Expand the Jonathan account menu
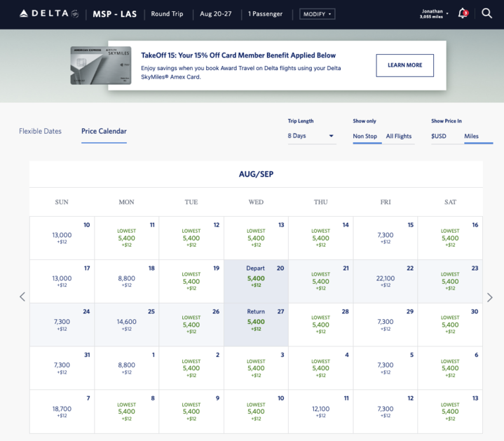Image resolution: width=504 pixels, height=441 pixels. pos(434,13)
